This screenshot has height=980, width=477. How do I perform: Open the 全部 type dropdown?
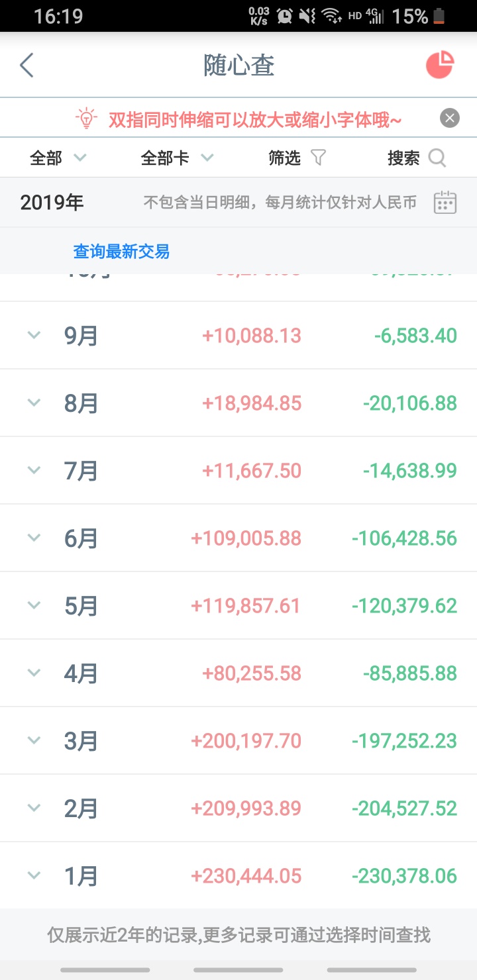pos(58,158)
